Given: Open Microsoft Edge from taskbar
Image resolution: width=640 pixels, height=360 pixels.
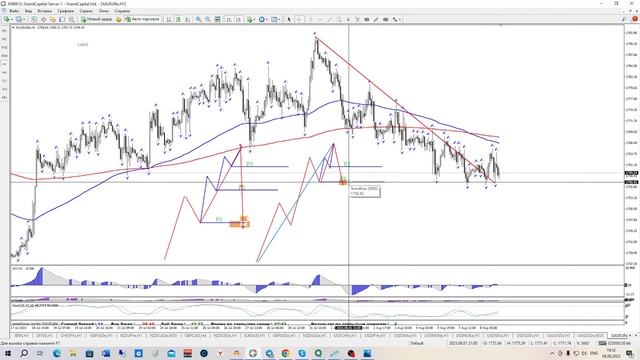Looking at the screenshot, I should point(57,353).
